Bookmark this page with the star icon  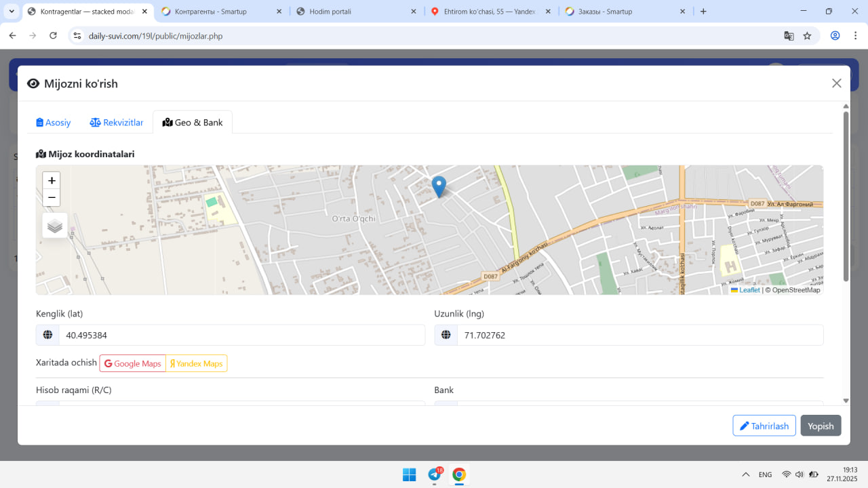pyautogui.click(x=807, y=36)
